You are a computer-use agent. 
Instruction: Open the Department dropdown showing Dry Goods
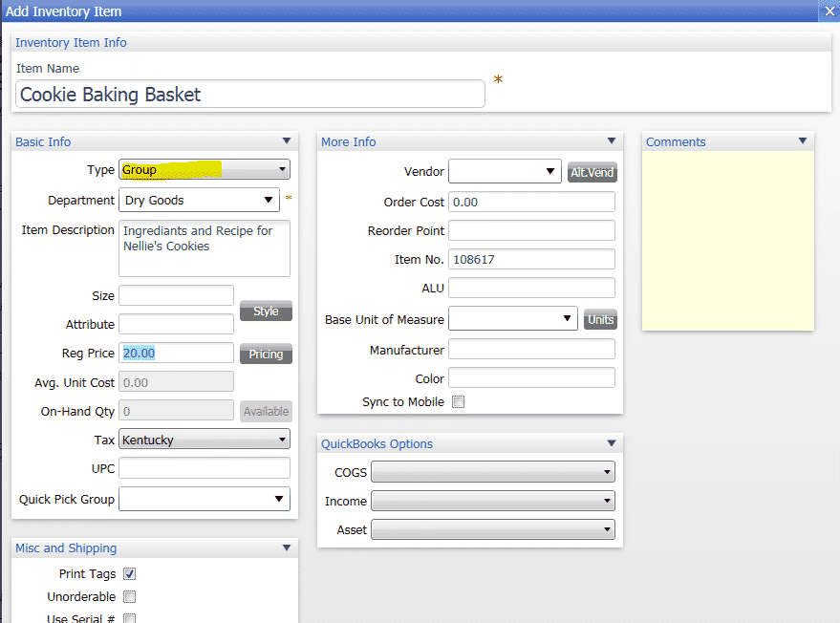tap(200, 200)
